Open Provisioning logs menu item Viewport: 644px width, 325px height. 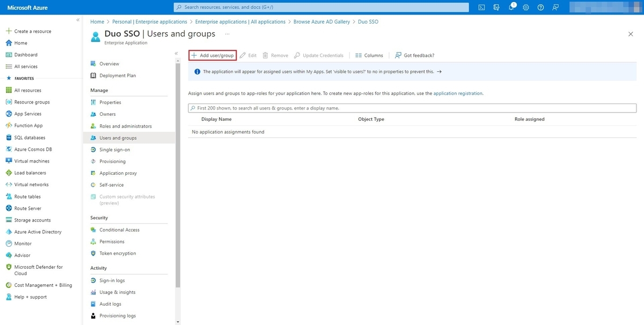[118, 316]
